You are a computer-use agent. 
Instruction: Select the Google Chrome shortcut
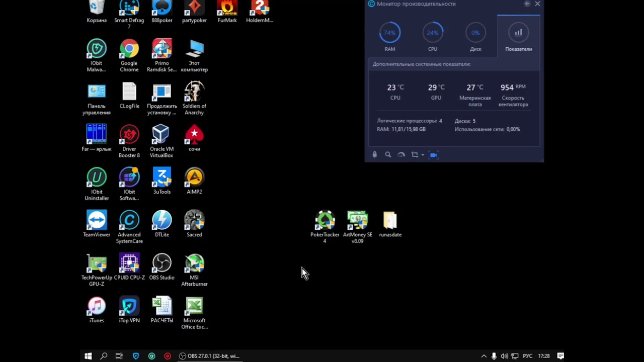[x=129, y=55]
